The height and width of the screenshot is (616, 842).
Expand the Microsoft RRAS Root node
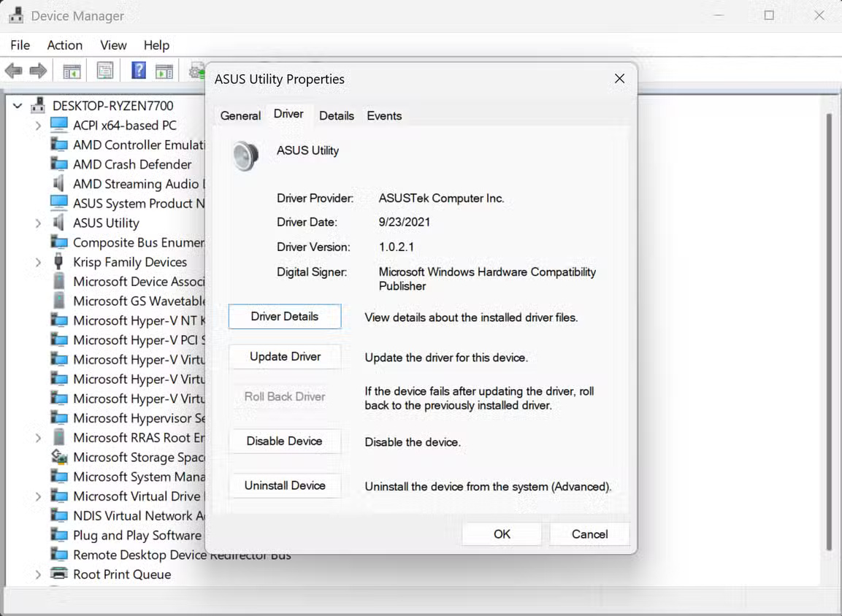pos(37,437)
